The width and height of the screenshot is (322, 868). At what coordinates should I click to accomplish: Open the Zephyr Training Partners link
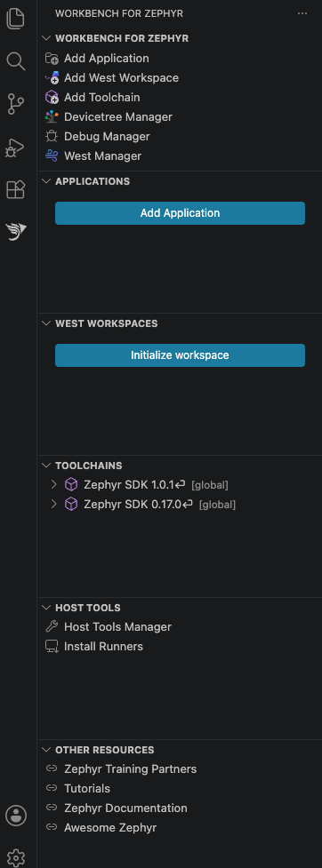[130, 768]
